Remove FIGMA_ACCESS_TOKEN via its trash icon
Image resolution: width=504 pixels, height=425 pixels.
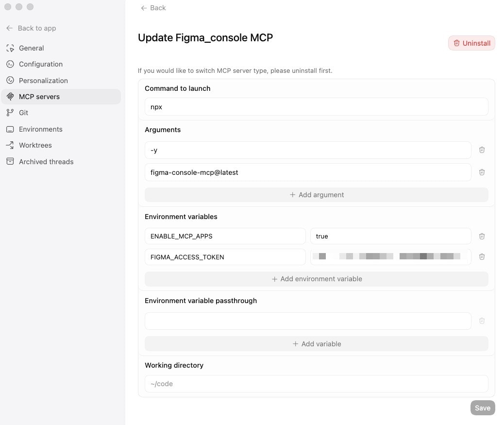tap(482, 256)
